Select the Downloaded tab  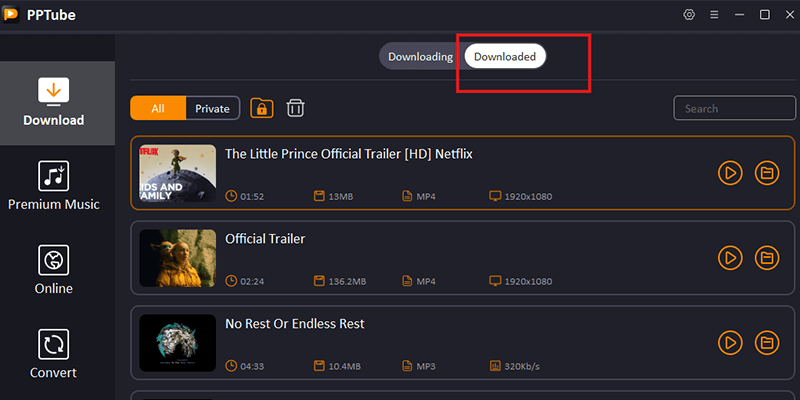coord(505,57)
